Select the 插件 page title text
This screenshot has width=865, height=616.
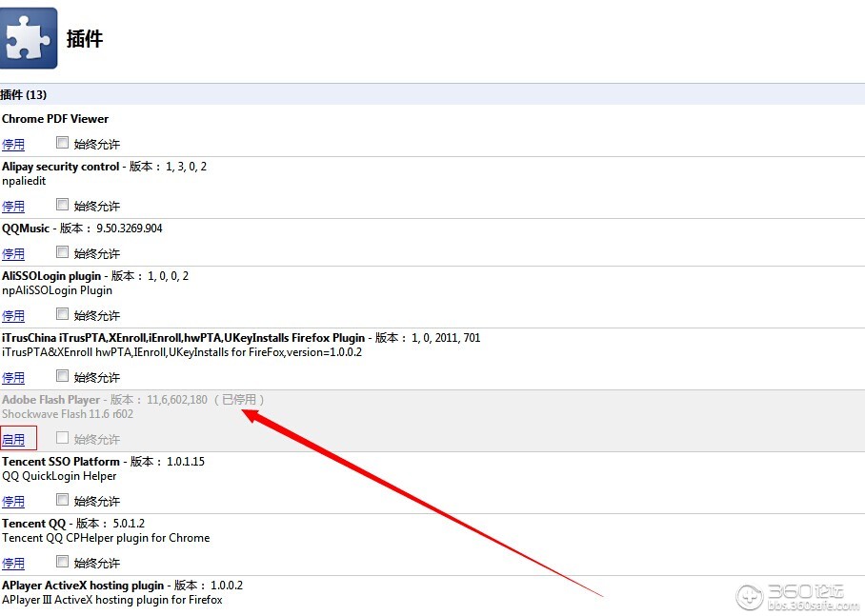point(85,39)
